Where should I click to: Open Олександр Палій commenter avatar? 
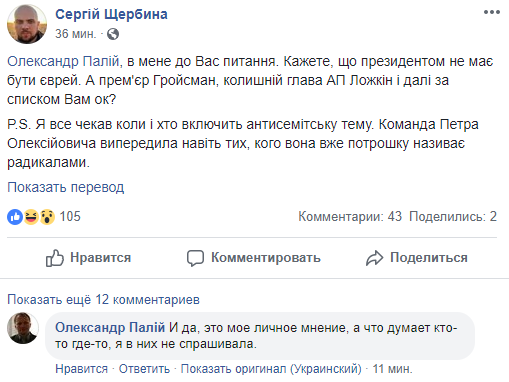(23, 328)
